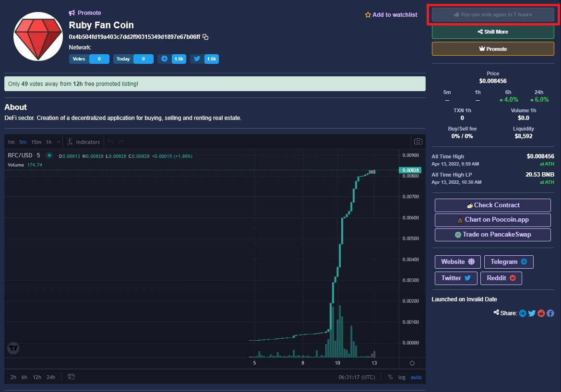Image resolution: width=561 pixels, height=392 pixels.
Task: Click the 6h change 4.0%
Action: click(x=509, y=100)
